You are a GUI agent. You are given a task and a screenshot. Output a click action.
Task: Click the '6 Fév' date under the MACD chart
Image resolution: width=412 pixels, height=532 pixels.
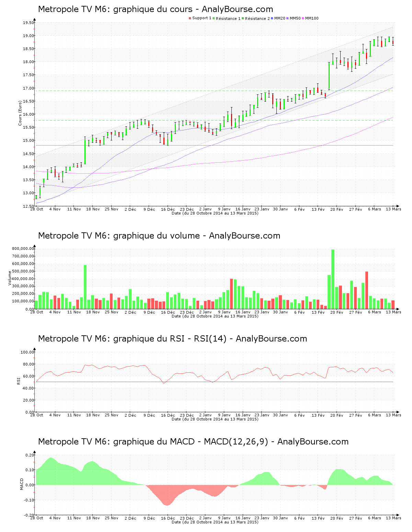(299, 518)
